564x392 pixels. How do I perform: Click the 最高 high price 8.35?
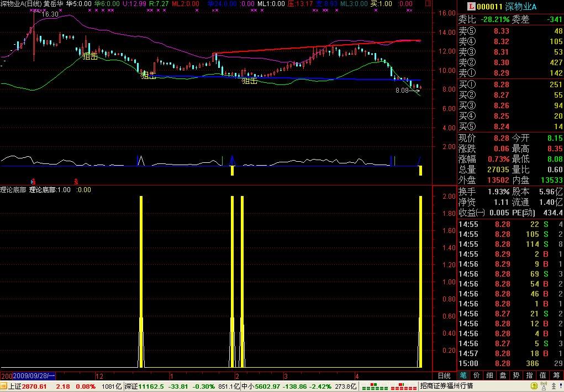(555, 149)
